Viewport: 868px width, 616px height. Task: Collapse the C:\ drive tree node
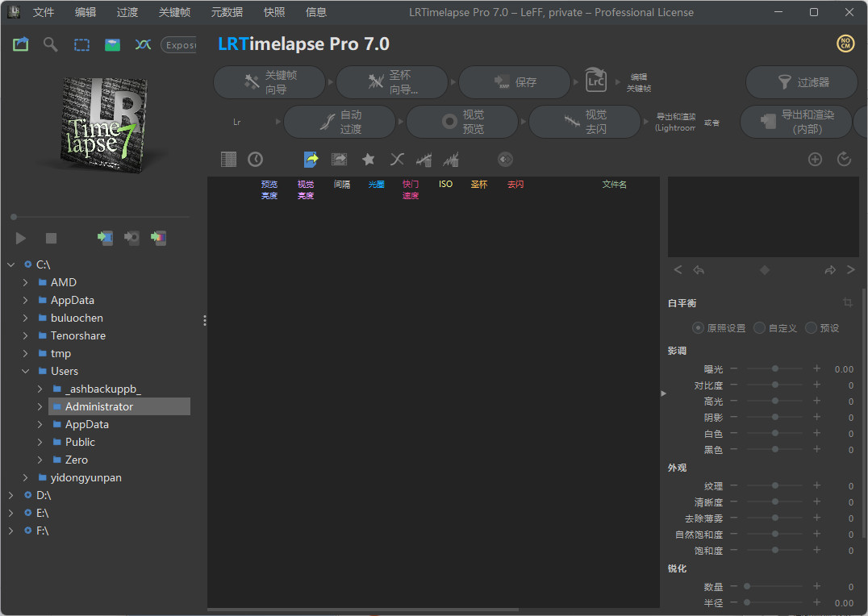[11, 264]
